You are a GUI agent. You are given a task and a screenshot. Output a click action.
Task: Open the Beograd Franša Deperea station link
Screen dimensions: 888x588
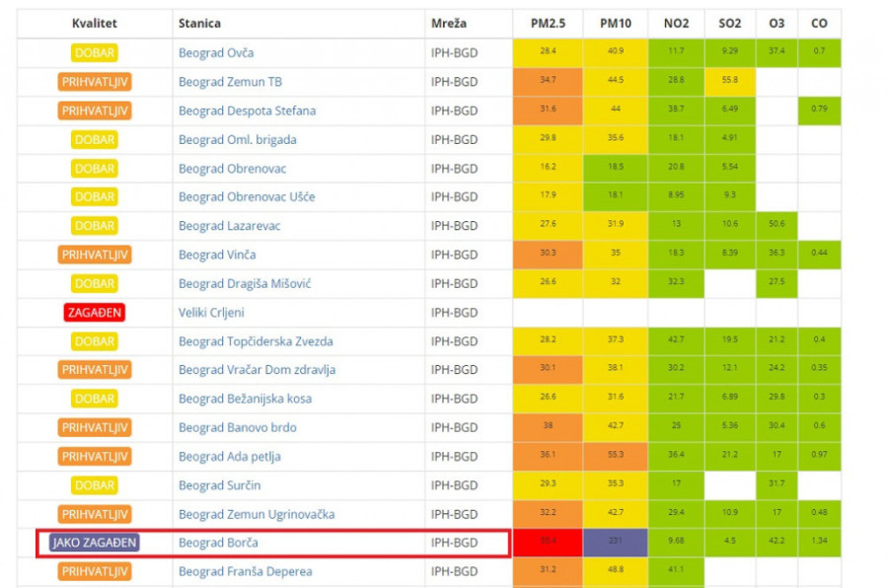point(245,571)
